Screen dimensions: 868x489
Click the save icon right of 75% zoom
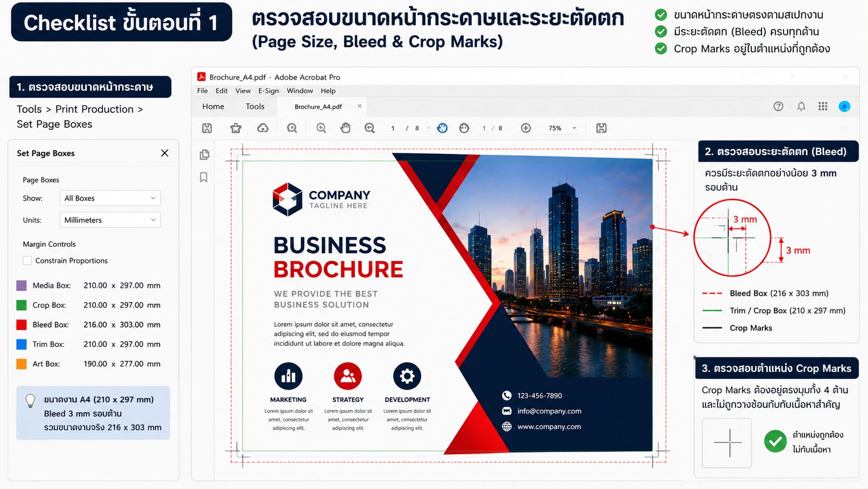click(601, 128)
